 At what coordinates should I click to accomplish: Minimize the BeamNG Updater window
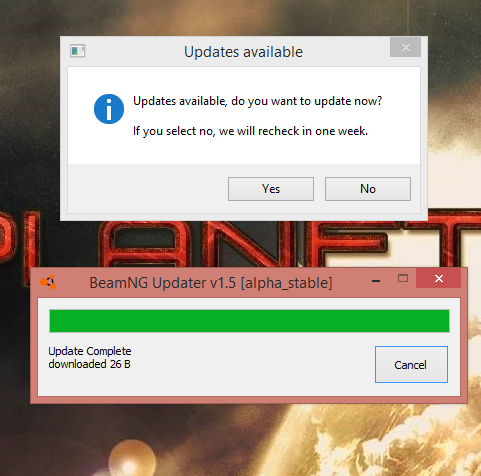click(x=376, y=281)
